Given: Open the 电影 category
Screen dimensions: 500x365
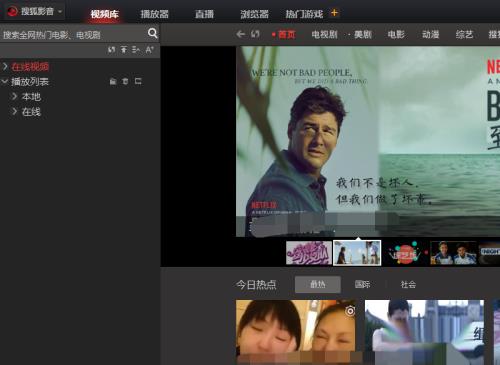Looking at the screenshot, I should [x=396, y=34].
